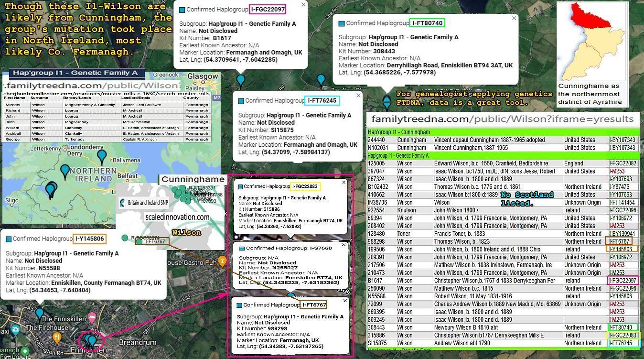Select Matthew Wilson Irvinstown Fermanagh ancestor cell

tap(493, 265)
